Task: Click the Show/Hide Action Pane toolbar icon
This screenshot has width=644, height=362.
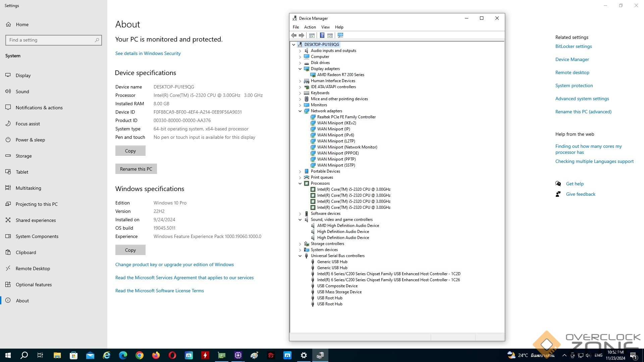Action: tap(330, 36)
